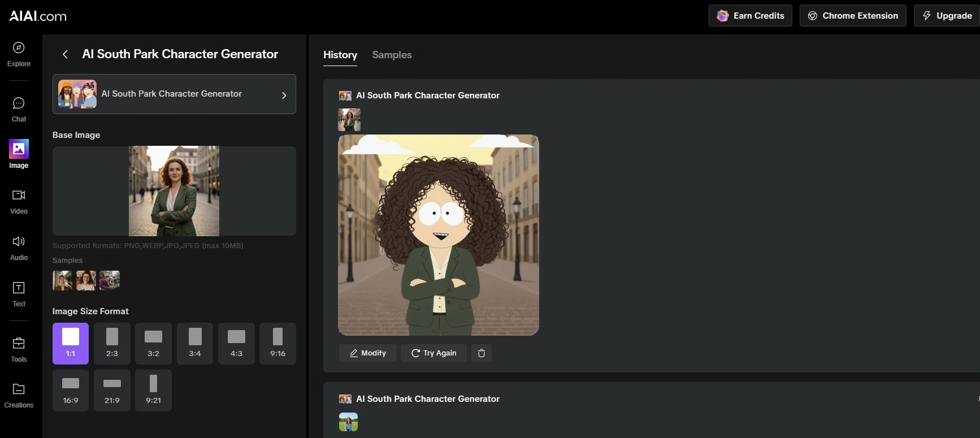Open the Text sidebar icon
Screen dimensions: 980x438
tap(19, 288)
